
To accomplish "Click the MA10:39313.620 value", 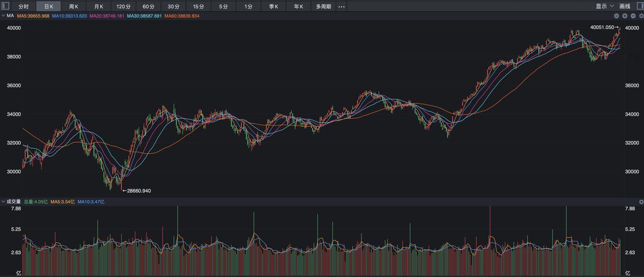I will [x=70, y=16].
